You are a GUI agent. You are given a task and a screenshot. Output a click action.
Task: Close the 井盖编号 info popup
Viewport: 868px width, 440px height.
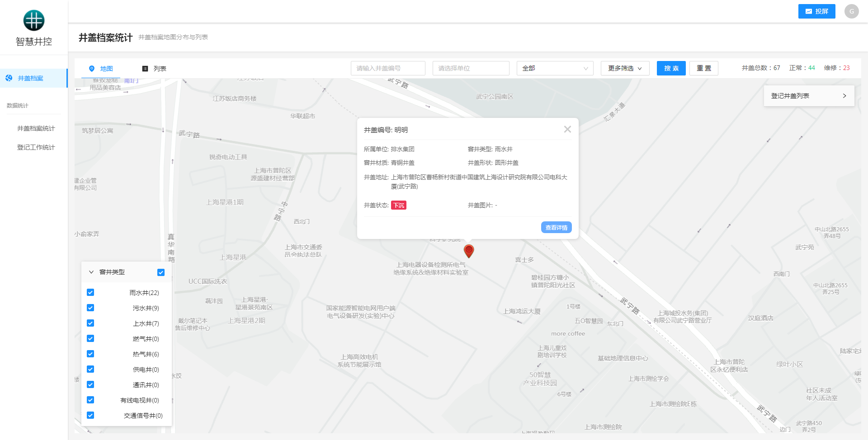(x=567, y=130)
